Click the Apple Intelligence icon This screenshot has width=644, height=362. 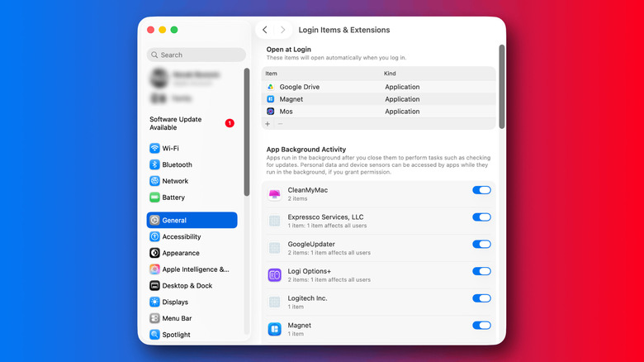(x=154, y=269)
